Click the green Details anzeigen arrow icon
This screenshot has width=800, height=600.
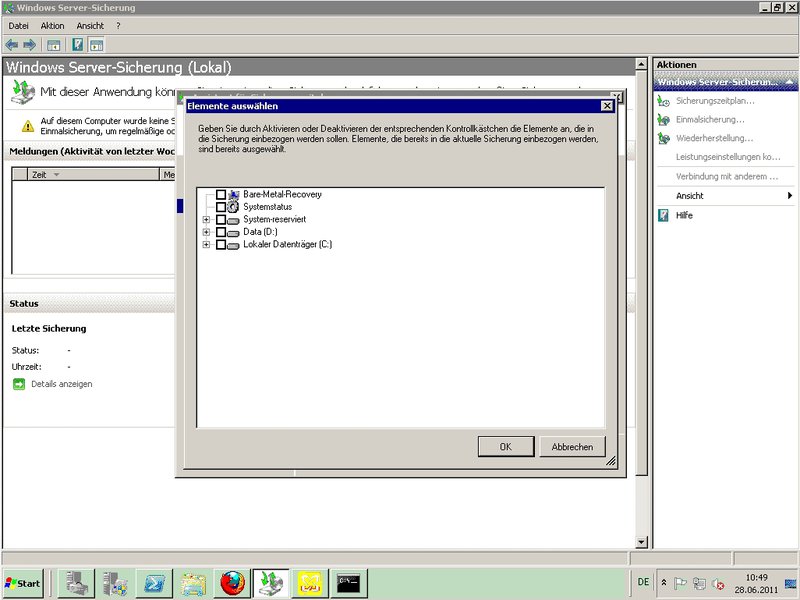coord(19,384)
